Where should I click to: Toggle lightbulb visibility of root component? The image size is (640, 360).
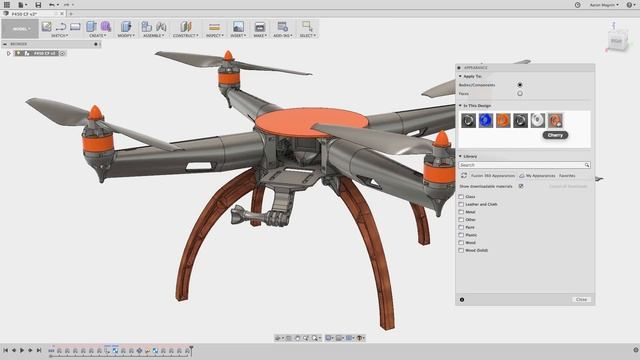(18, 53)
